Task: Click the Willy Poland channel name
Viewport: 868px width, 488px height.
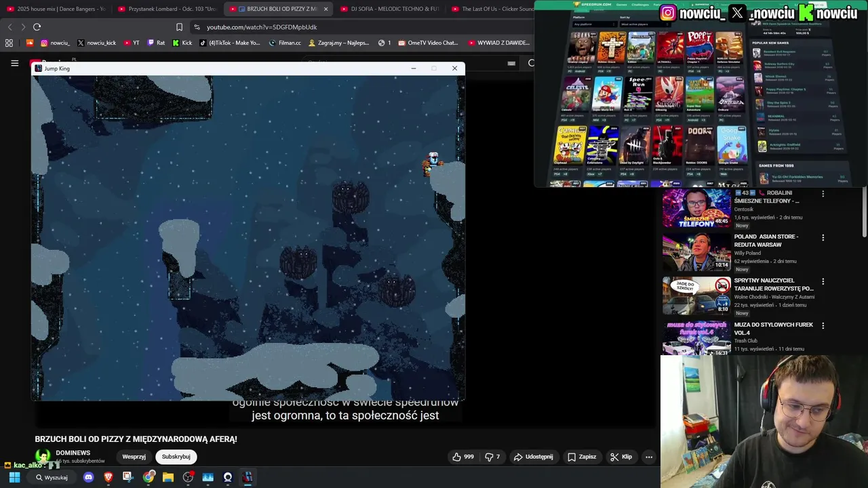Action: [749, 253]
